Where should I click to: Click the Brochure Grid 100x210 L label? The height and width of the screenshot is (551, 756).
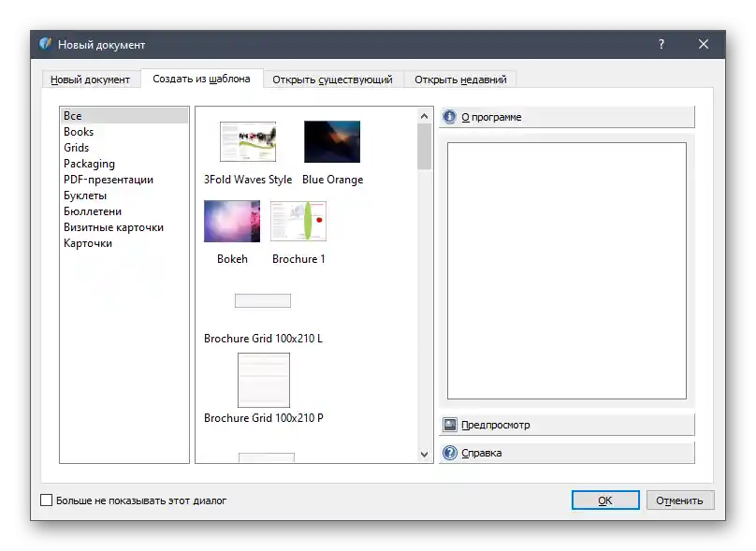263,339
